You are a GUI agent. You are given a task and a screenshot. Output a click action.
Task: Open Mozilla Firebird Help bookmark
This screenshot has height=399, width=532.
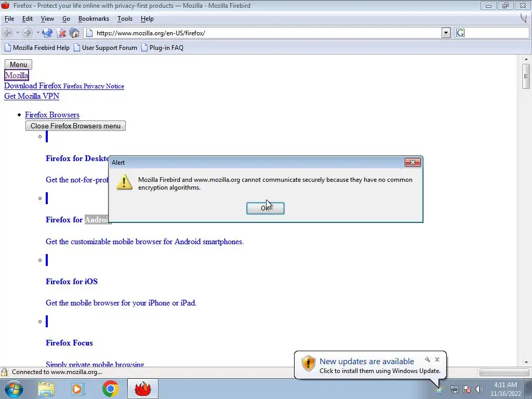(x=37, y=48)
